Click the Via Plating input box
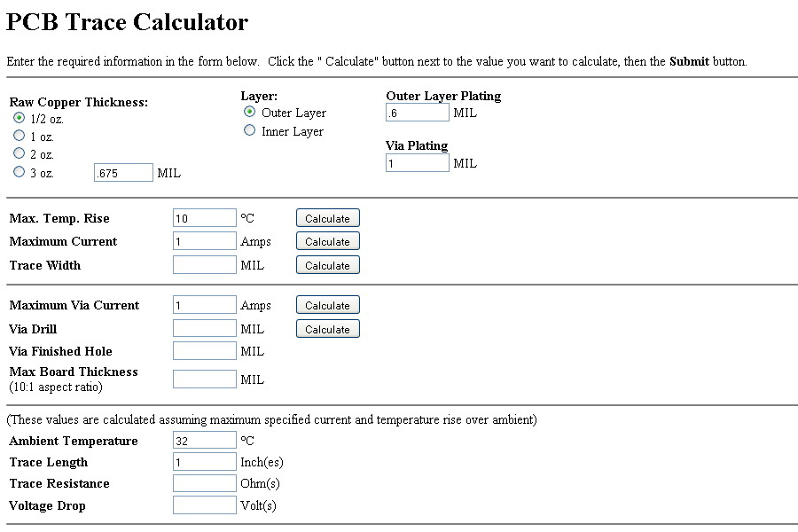Screen dimensions: 798x532 [x=417, y=163]
